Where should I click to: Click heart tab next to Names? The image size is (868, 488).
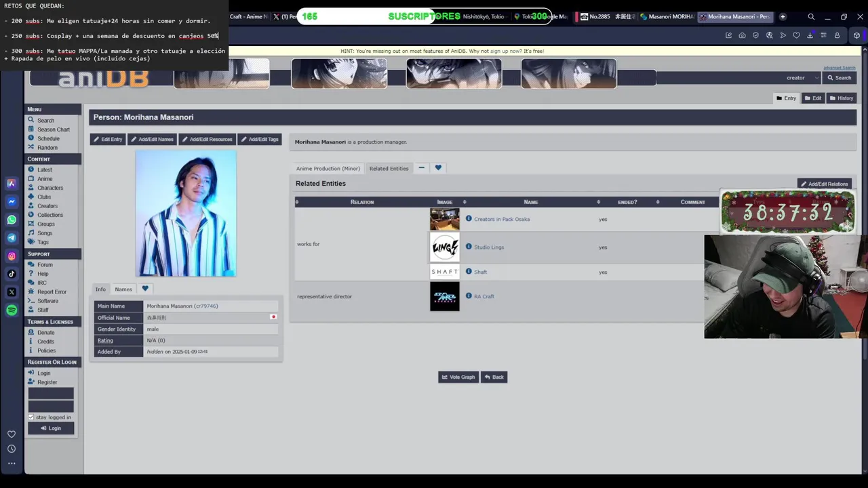(145, 289)
